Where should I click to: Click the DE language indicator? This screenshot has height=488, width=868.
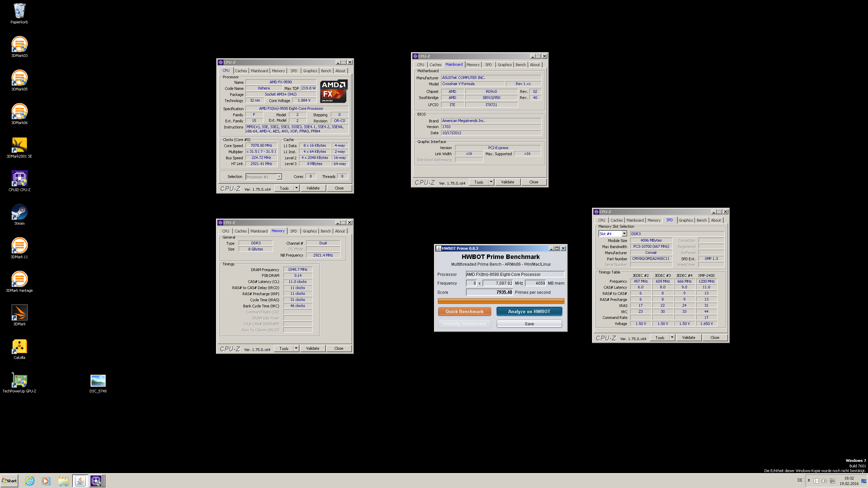click(800, 480)
